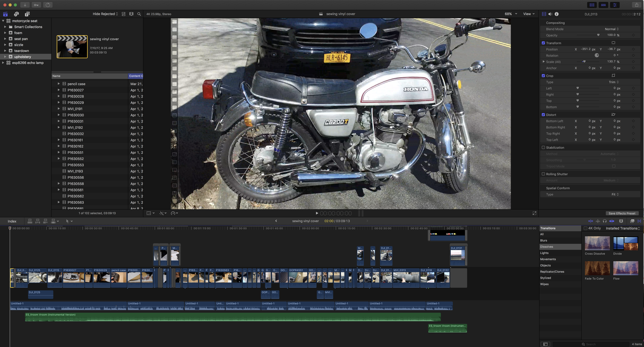This screenshot has width=644, height=347.
Task: Open the transitions browser bowtie icon
Action: point(639,221)
